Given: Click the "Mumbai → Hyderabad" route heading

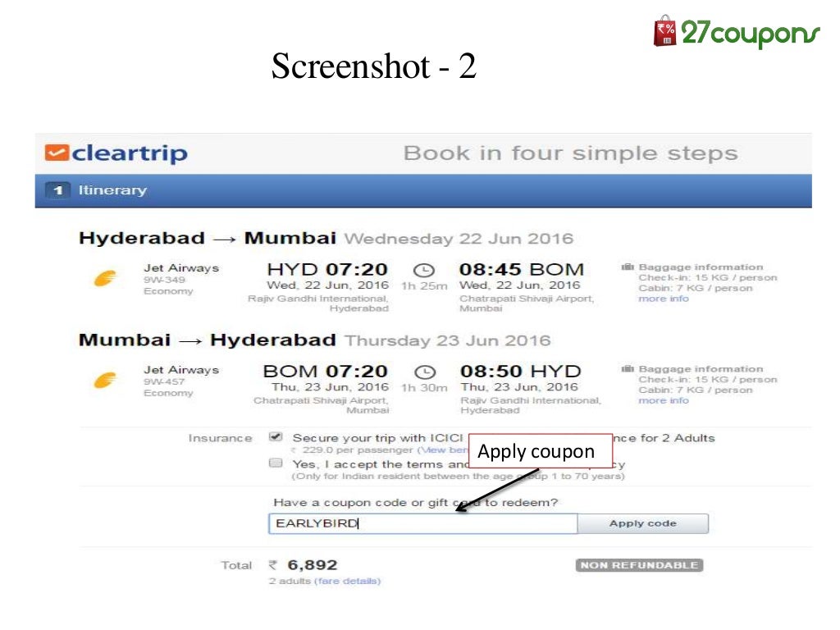Looking at the screenshot, I should point(208,340).
